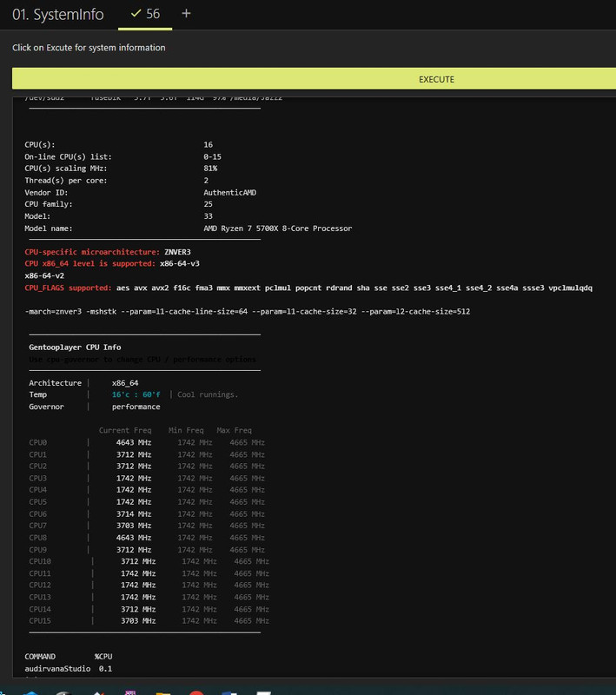
Task: Click the red 'CPU-specific microarchitecture:' label
Action: click(92, 252)
